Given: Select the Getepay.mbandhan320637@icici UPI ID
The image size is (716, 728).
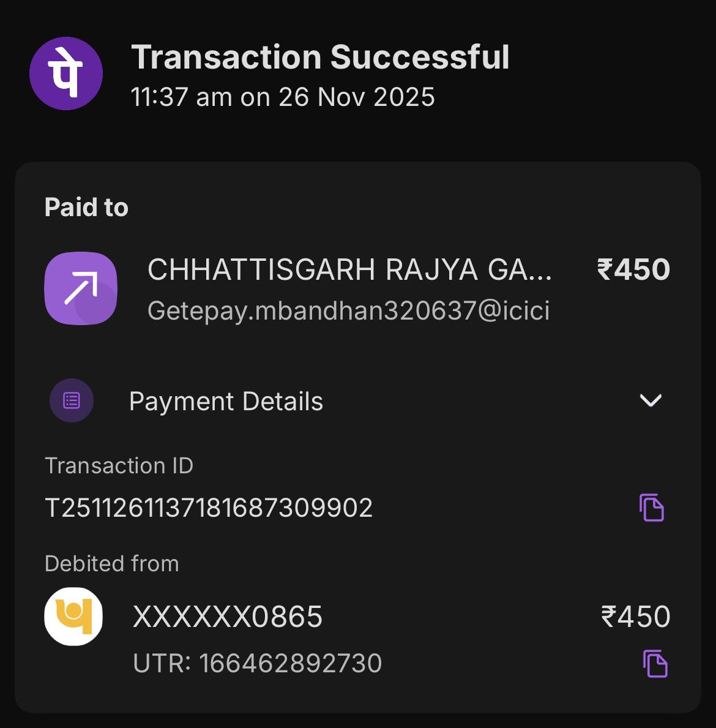Looking at the screenshot, I should point(348,311).
